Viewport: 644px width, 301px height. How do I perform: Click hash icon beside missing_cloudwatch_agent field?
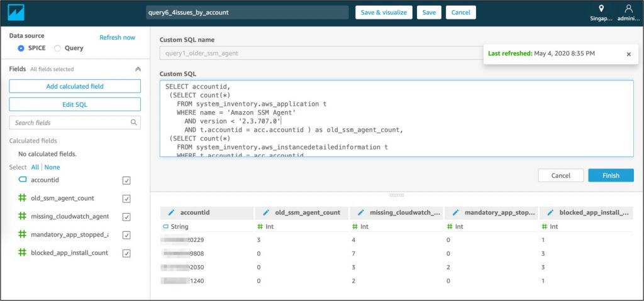coord(23,216)
